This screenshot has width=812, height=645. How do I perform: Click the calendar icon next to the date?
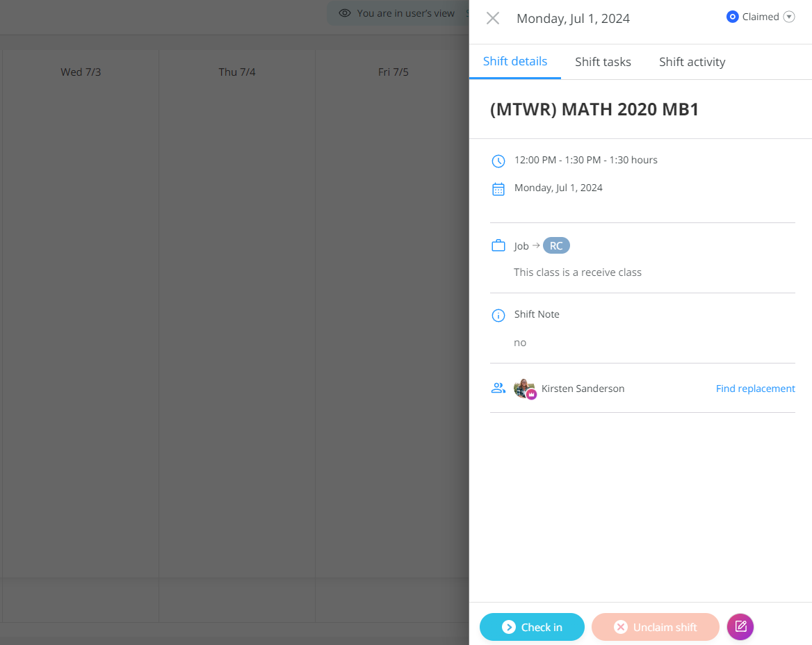pyautogui.click(x=498, y=188)
